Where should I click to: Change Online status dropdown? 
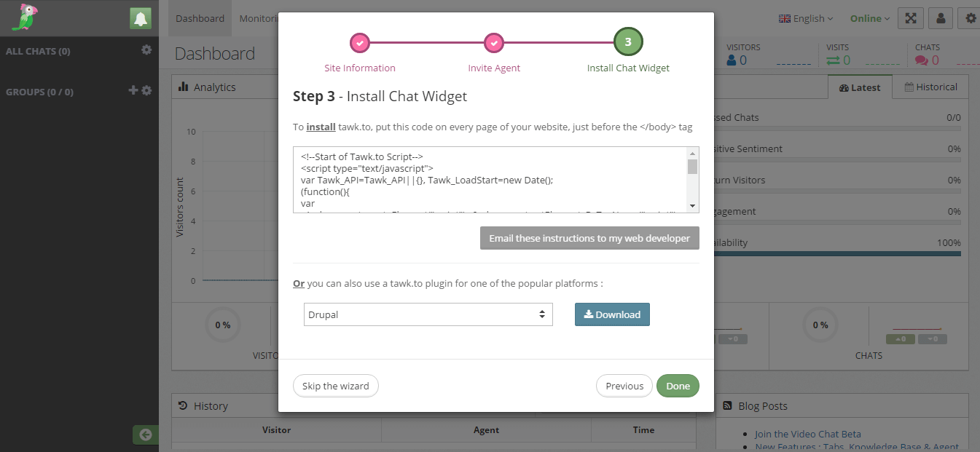pyautogui.click(x=869, y=18)
